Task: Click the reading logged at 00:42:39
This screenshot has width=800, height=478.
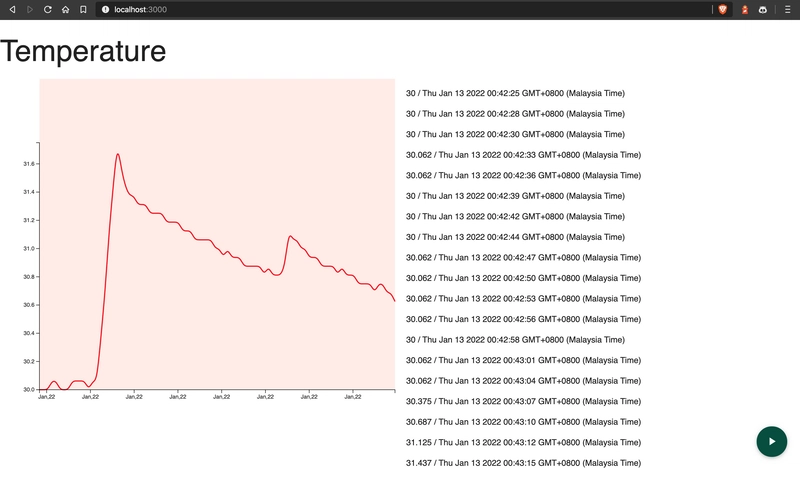Action: [515, 196]
